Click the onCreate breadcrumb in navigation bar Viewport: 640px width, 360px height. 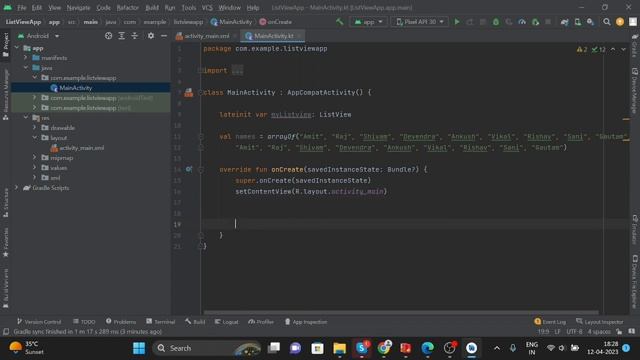(x=276, y=22)
